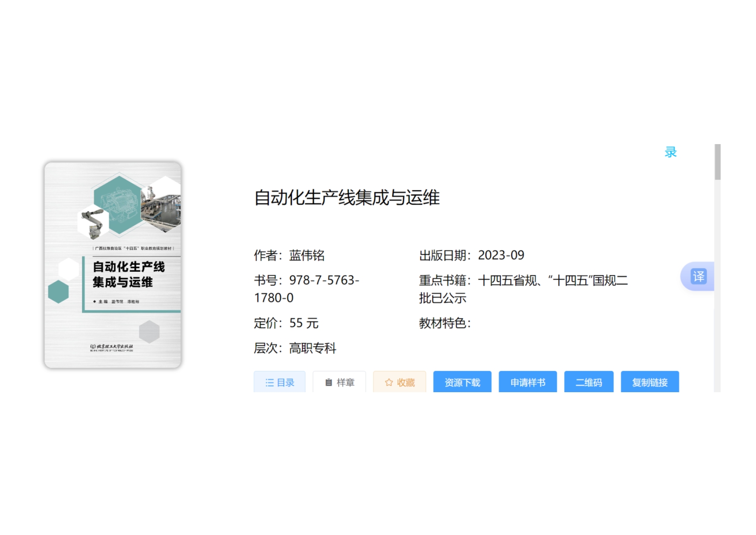Click the publication date 2023-09
The image size is (756, 535).
point(501,255)
